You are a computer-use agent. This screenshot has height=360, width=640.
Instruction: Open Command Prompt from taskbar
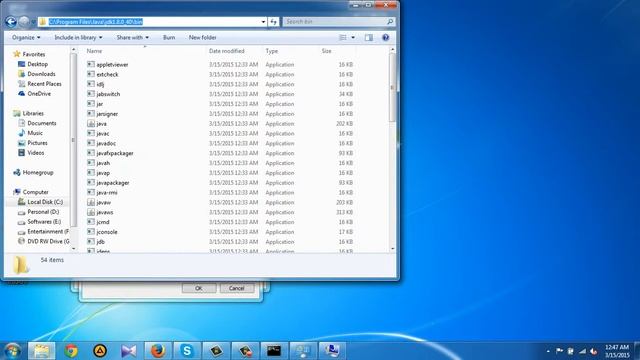(274, 351)
